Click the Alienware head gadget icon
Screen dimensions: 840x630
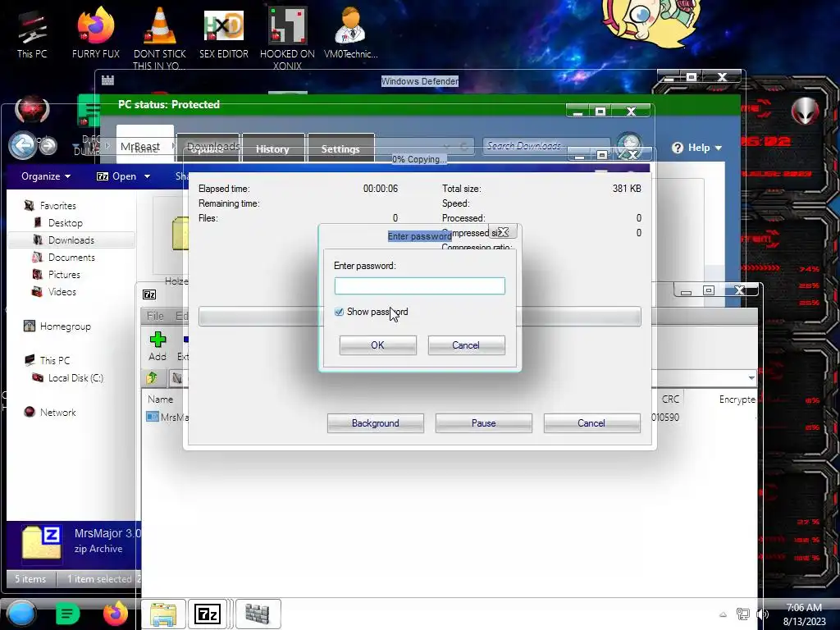tap(806, 111)
